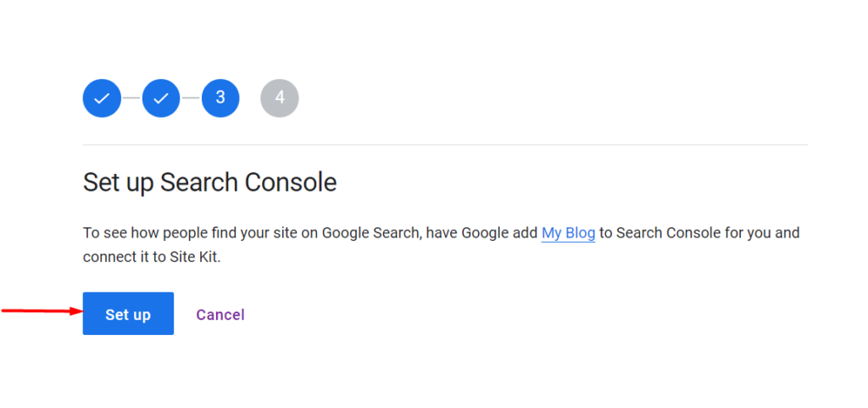Click the active step 3 circle
The width and height of the screenshot is (868, 408).
pos(220,98)
